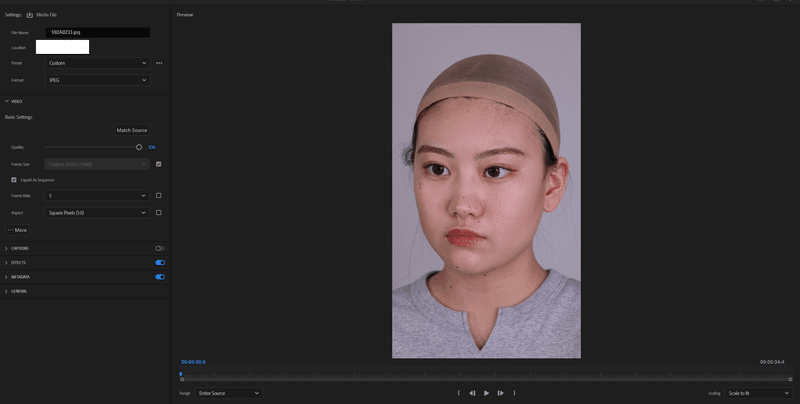This screenshot has height=404, width=800.
Task: Set in point bracket on playback bar
Action: (458, 393)
